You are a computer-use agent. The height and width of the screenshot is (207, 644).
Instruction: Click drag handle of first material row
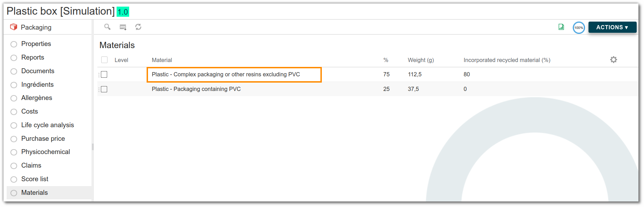click(x=99, y=75)
